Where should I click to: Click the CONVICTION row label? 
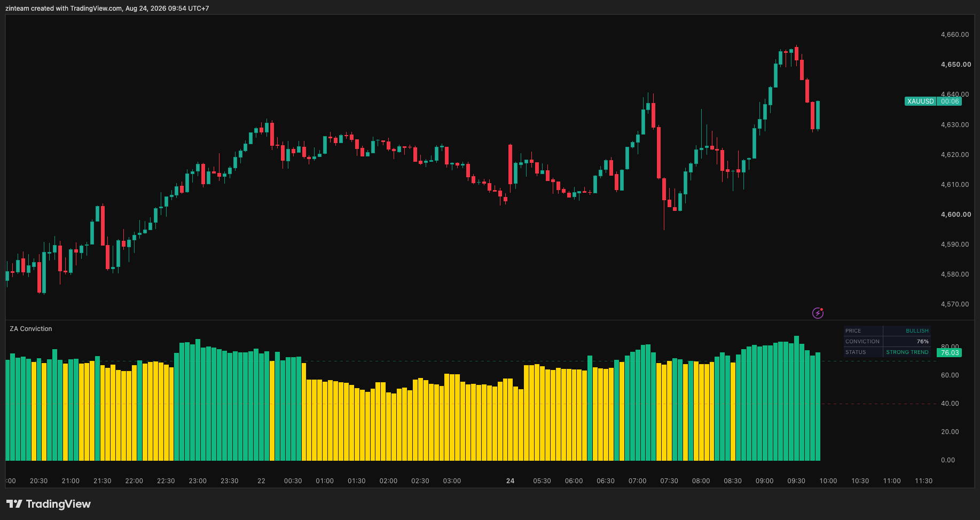pyautogui.click(x=862, y=342)
